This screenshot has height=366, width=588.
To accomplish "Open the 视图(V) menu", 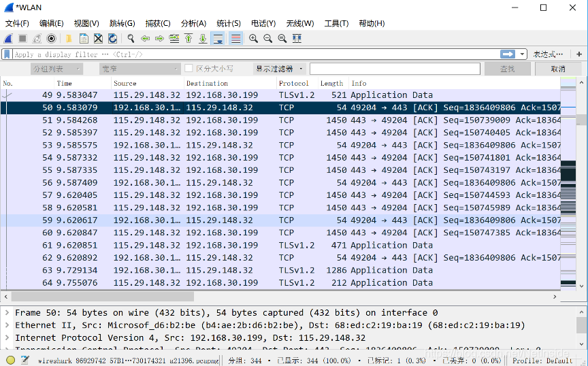I will point(86,23).
